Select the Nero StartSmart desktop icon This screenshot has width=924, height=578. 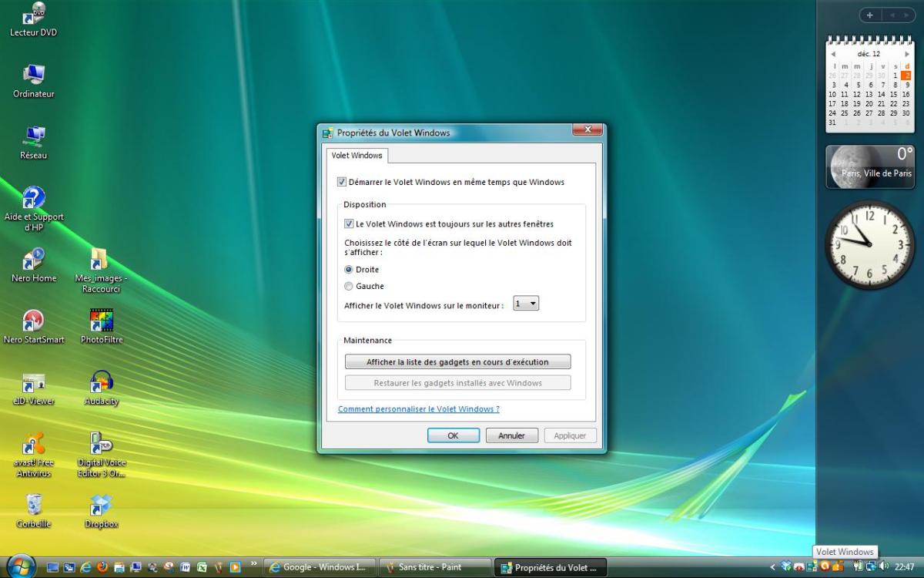tap(33, 327)
